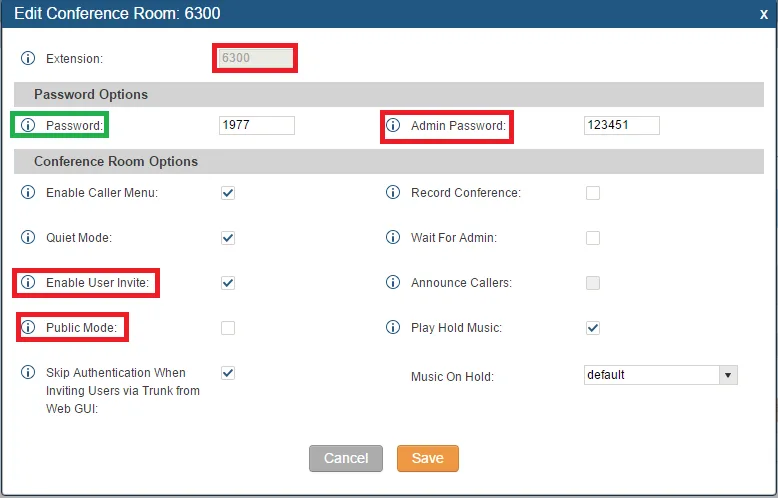This screenshot has height=498, width=778.
Task: Disable the Play Hold Music checkbox
Action: click(x=593, y=328)
